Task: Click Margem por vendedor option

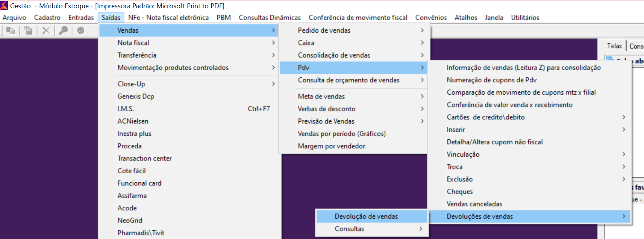Action: coord(331,146)
